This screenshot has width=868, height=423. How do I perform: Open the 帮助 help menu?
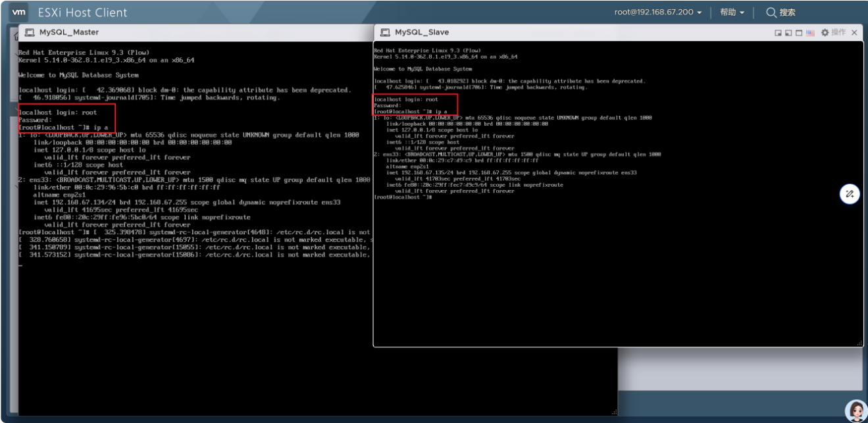tap(732, 12)
